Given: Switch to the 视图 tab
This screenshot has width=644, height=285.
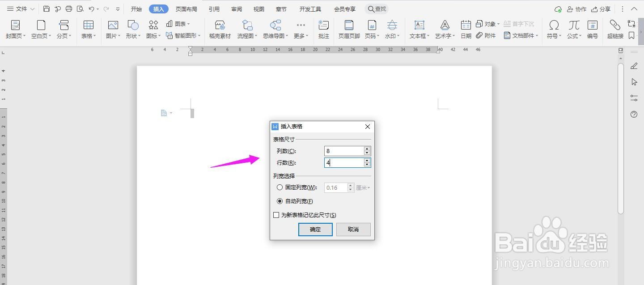Looking at the screenshot, I should pos(259,9).
